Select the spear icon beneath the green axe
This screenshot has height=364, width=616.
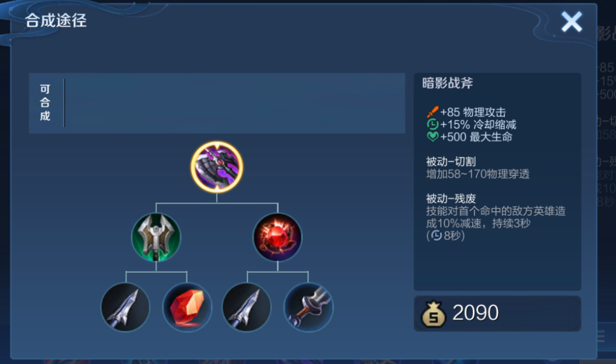125,307
